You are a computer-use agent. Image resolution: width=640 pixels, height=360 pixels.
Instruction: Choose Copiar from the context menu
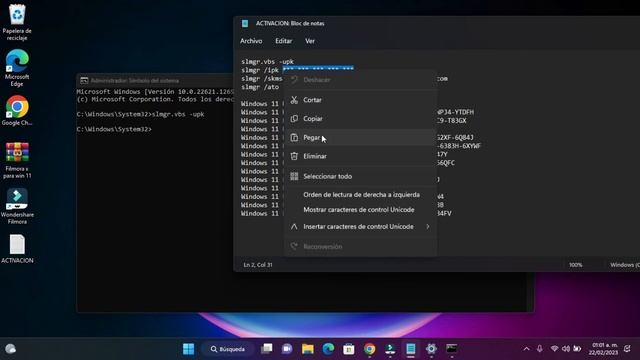360,119
